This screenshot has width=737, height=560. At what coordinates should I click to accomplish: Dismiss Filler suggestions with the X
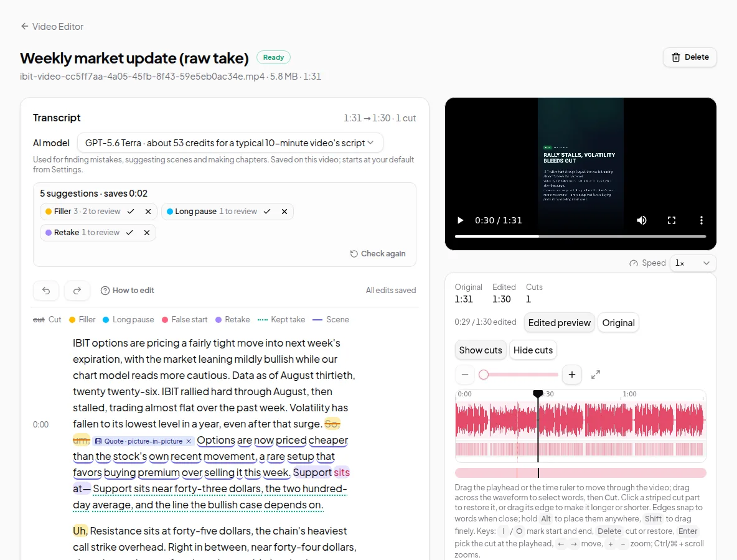click(x=148, y=212)
